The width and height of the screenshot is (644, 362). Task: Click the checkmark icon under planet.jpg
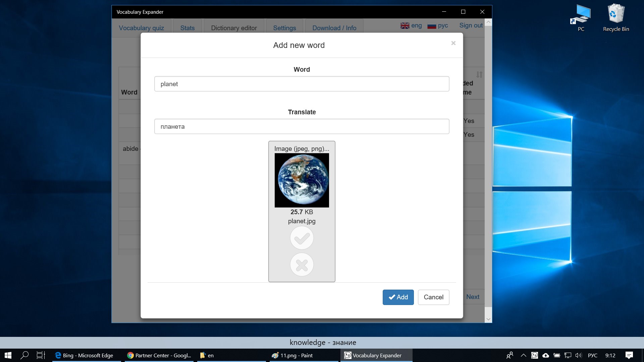point(302,238)
